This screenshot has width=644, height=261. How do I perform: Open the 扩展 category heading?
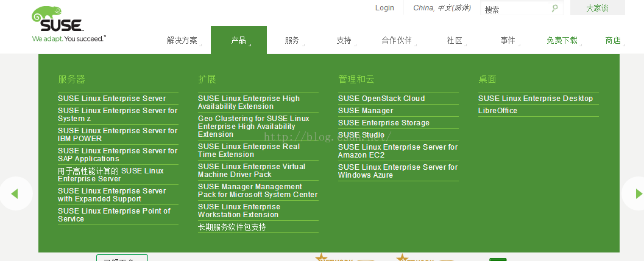207,79
